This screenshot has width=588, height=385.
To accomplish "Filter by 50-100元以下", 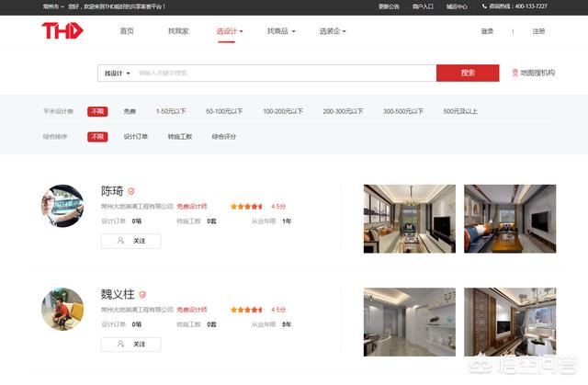I will [224, 111].
